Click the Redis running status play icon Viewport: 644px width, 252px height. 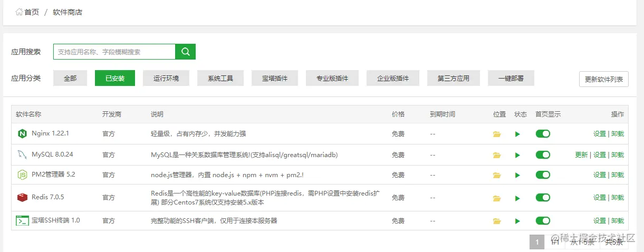517,198
